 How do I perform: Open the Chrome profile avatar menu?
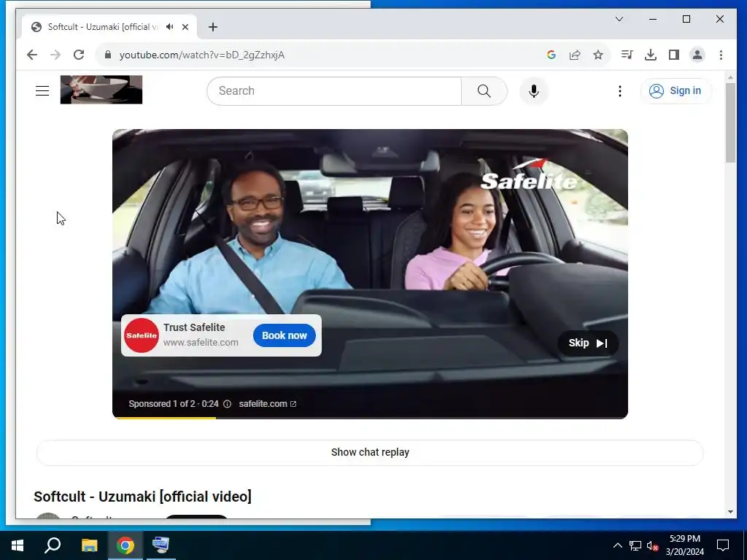(x=697, y=55)
